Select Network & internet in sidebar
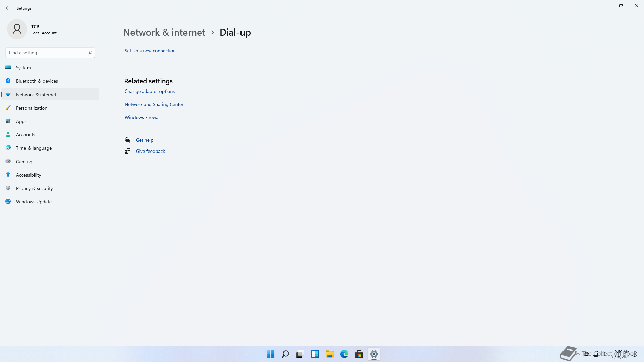The image size is (644, 362). 50,95
